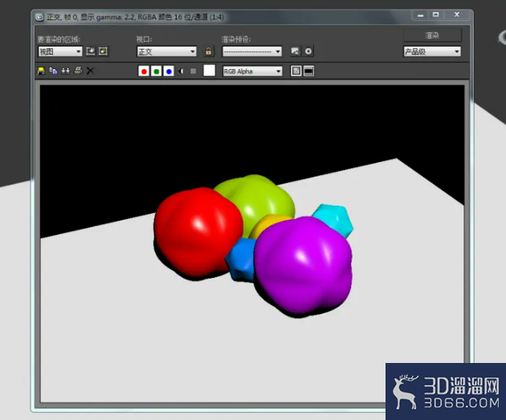Clear the rendered frame with the X icon

(90, 71)
